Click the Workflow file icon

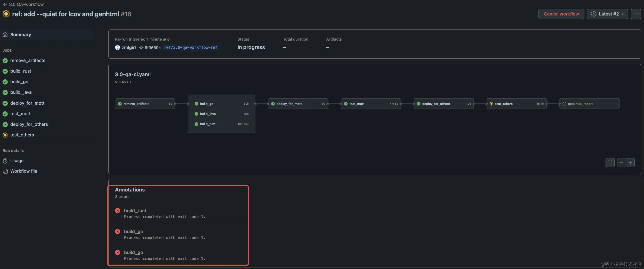coord(5,171)
